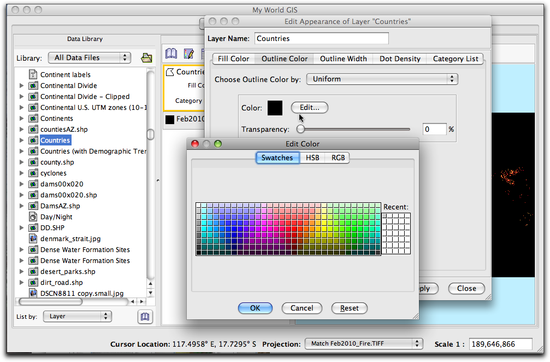550x362 pixels.
Task: Open the Projection dropdown
Action: 363,344
